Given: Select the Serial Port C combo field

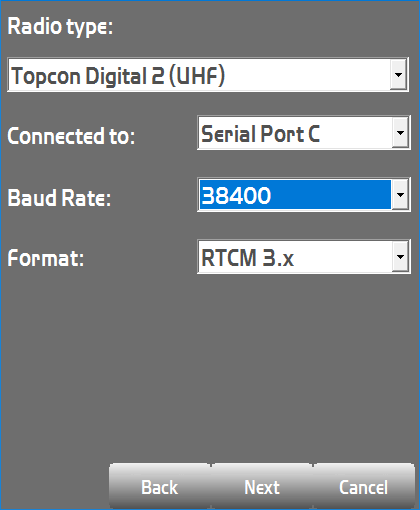Looking at the screenshot, I should (x=304, y=133).
